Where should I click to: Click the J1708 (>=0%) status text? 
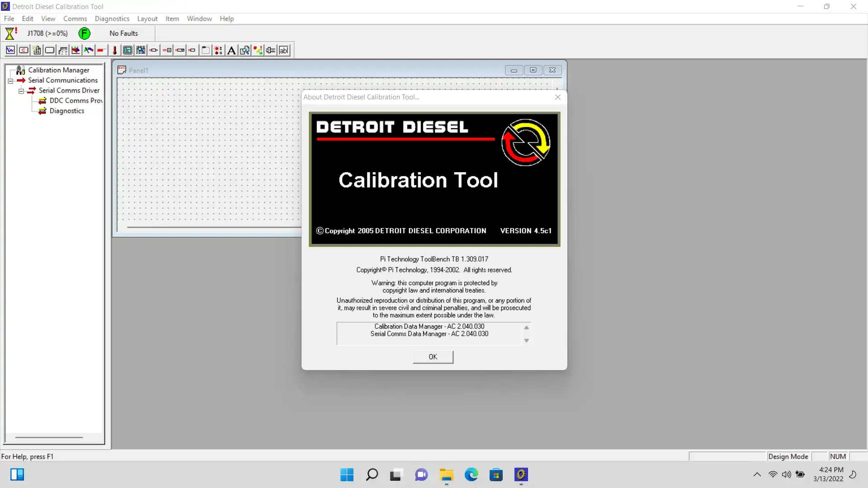[47, 33]
